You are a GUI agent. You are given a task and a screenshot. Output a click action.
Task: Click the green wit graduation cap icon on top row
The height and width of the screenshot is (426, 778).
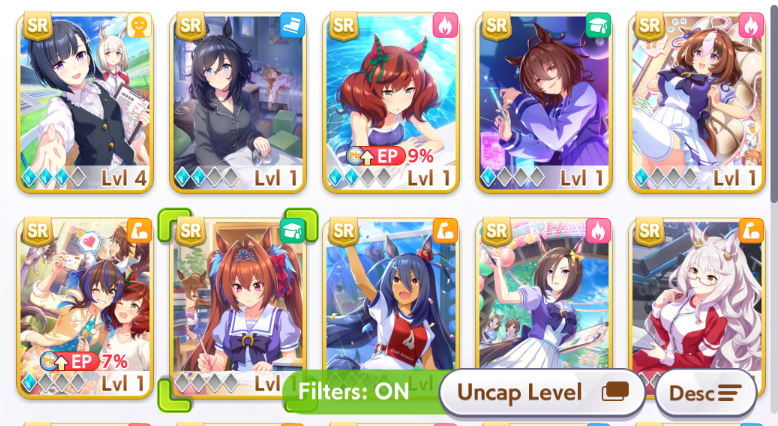click(598, 25)
